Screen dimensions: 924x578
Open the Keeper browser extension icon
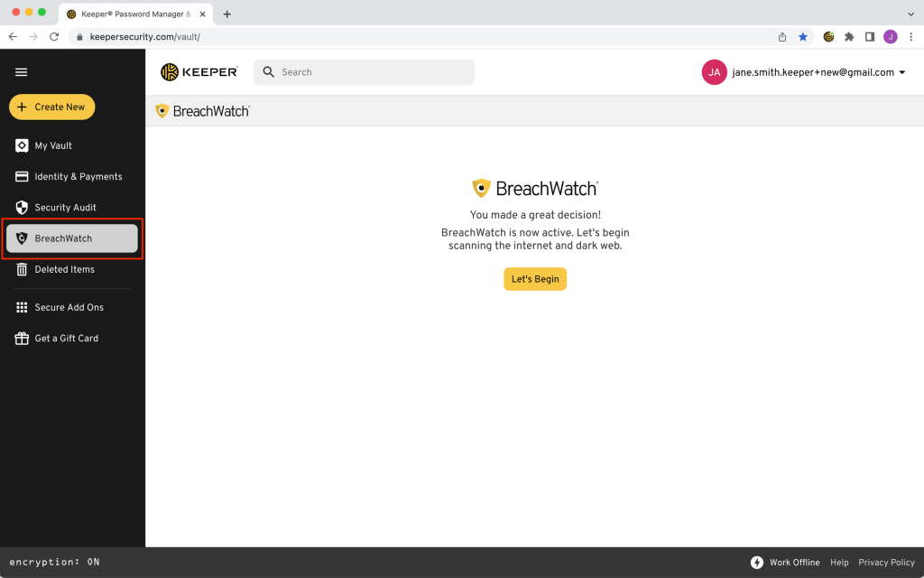[828, 36]
